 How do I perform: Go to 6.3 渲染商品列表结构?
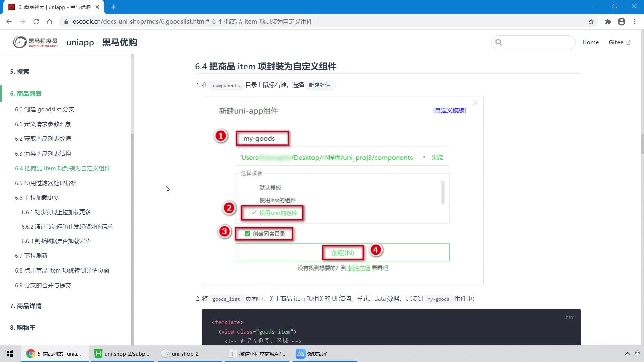43,154
